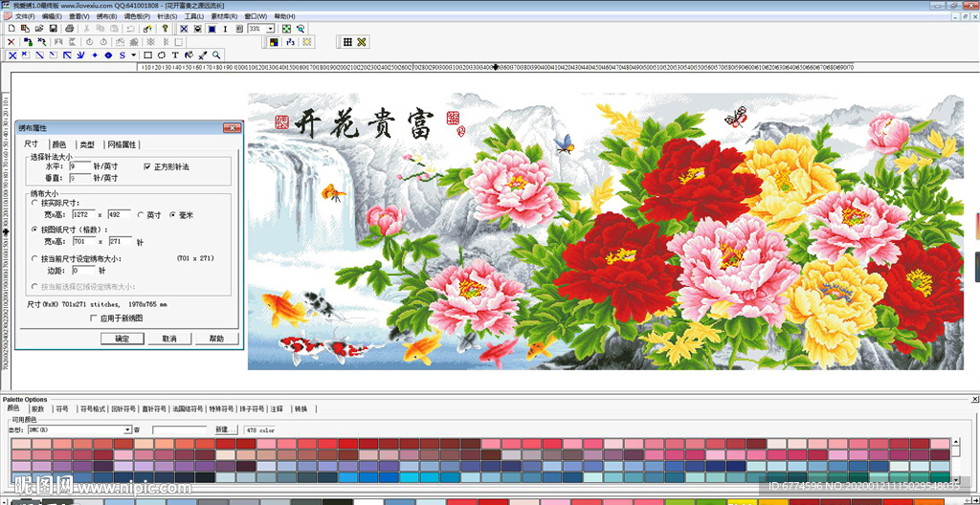Click the width field showing 1272

83,214
